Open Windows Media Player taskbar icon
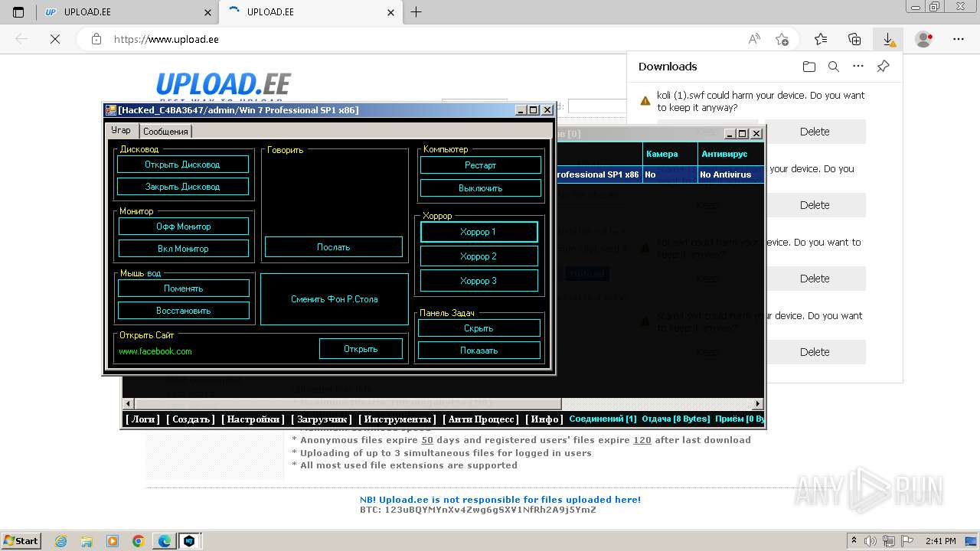980x551 pixels. point(113,541)
